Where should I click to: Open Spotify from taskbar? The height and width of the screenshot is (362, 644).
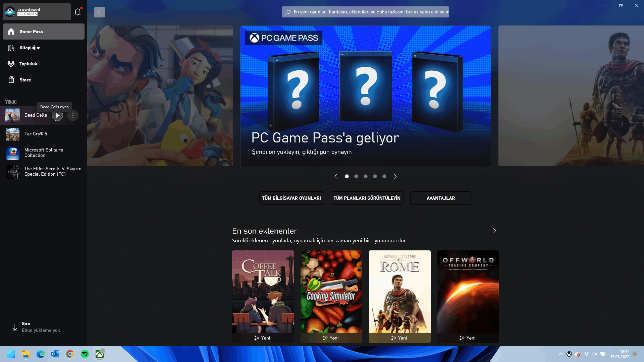pos(85,354)
